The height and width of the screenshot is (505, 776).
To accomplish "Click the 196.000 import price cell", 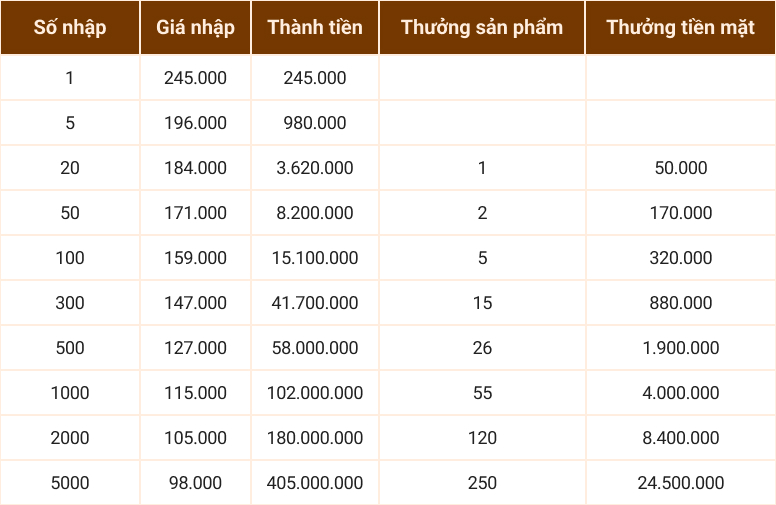I will pyautogui.click(x=196, y=123).
